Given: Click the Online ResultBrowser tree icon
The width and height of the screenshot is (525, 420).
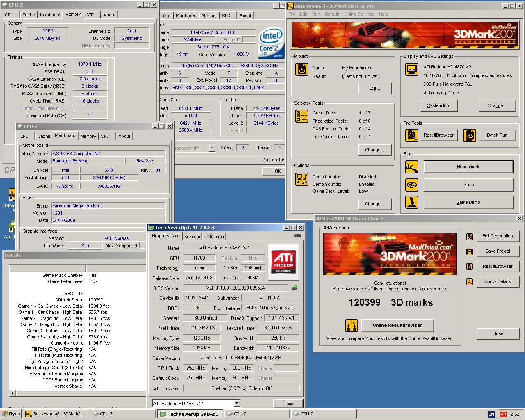Looking at the screenshot, I should [x=352, y=326].
